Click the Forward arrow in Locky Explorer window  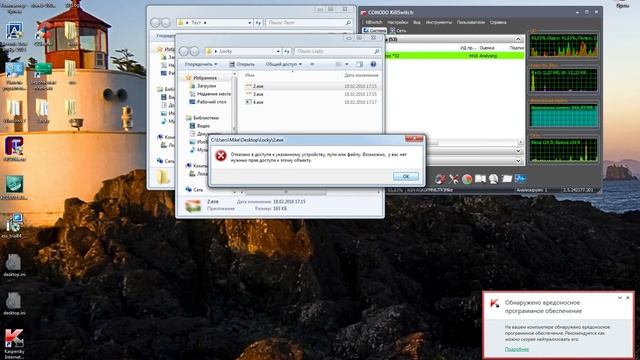coord(194,51)
